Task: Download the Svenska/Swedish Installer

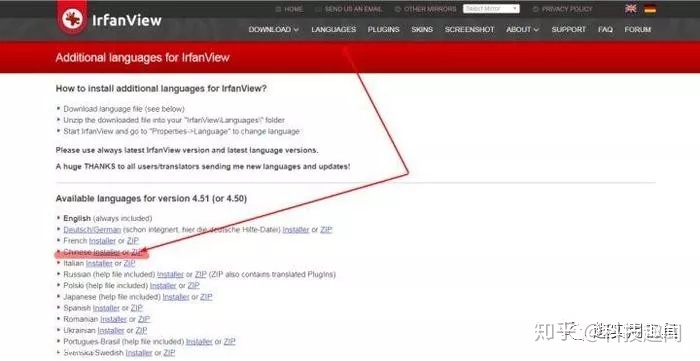Action: 139,353
